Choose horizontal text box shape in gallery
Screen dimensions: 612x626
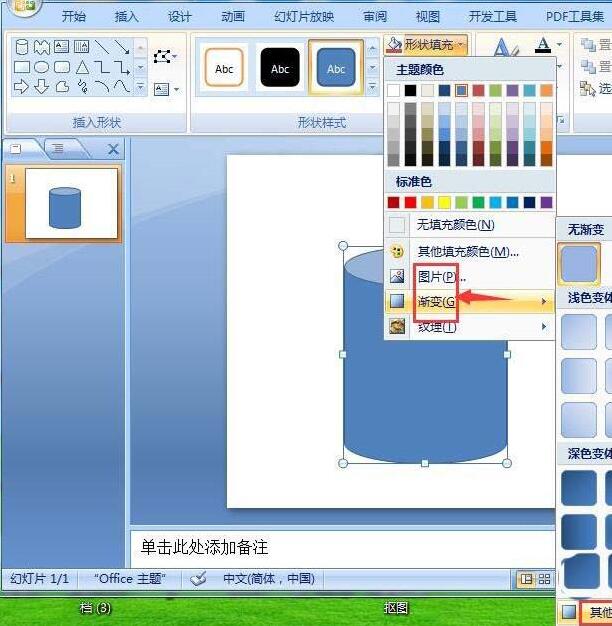click(x=61, y=46)
